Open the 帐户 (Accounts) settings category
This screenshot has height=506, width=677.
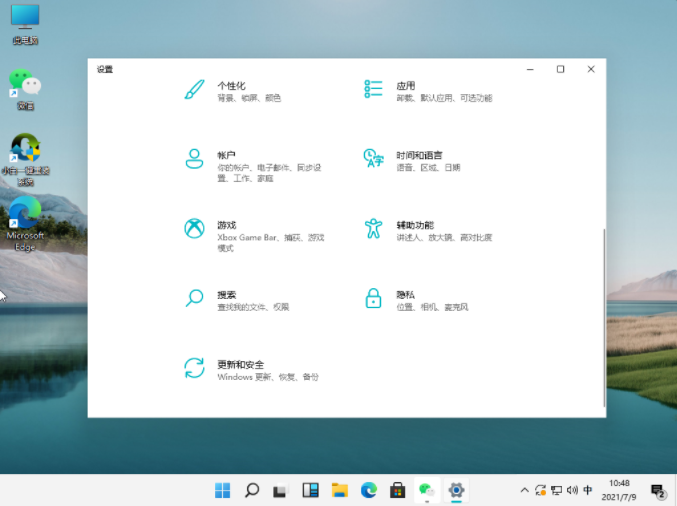click(226, 160)
